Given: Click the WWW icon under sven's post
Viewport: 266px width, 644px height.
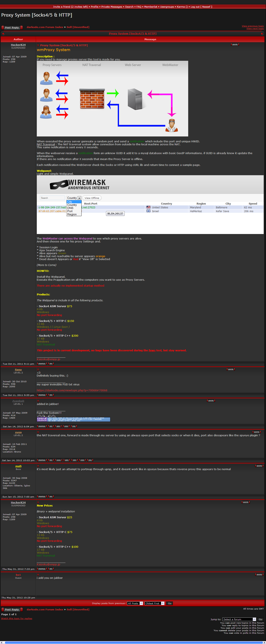Looking at the screenshot, I should point(58,460).
